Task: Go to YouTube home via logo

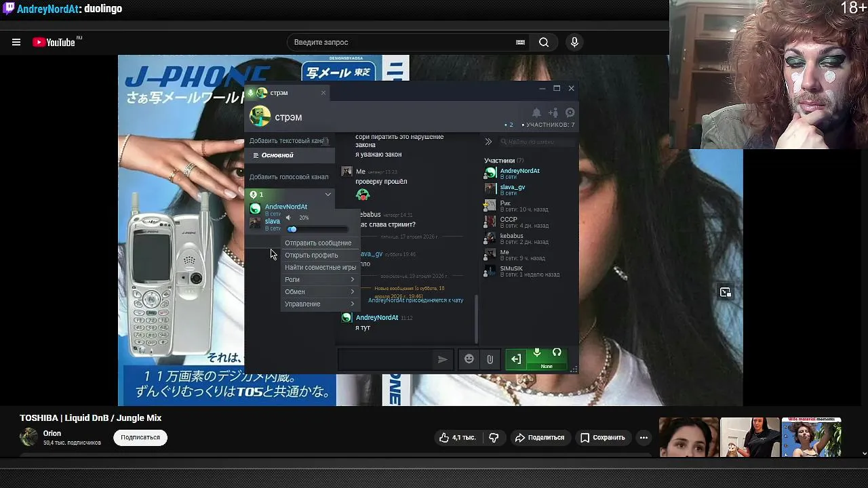Action: coord(54,42)
